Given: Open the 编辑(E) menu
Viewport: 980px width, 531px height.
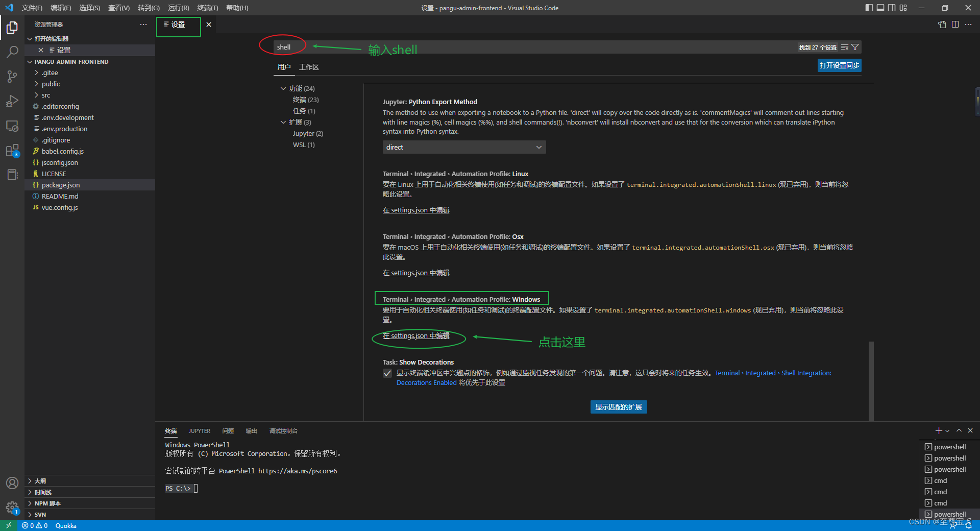Looking at the screenshot, I should (x=61, y=8).
